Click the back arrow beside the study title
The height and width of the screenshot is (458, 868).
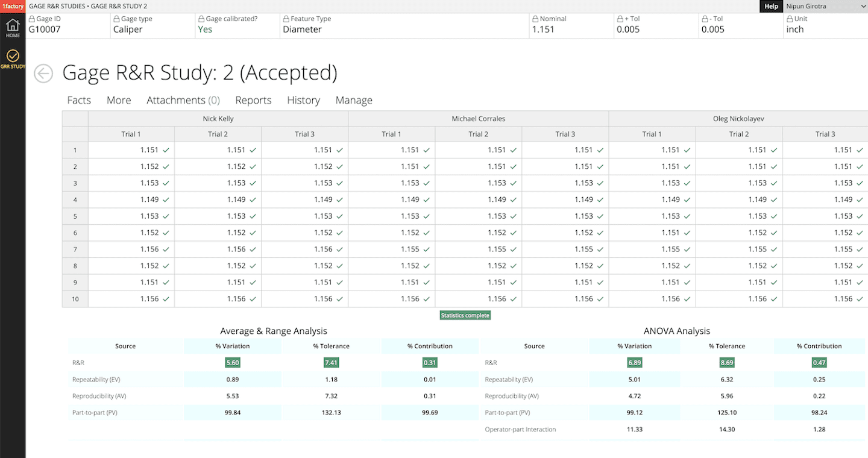point(43,73)
